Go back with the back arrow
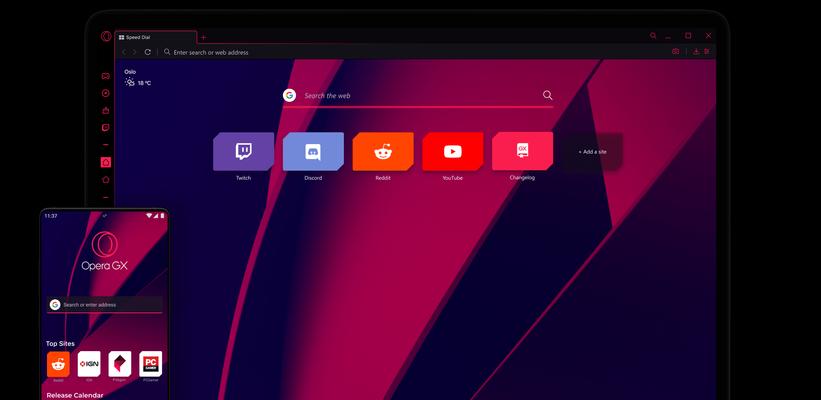This screenshot has height=400, width=821. click(x=124, y=52)
